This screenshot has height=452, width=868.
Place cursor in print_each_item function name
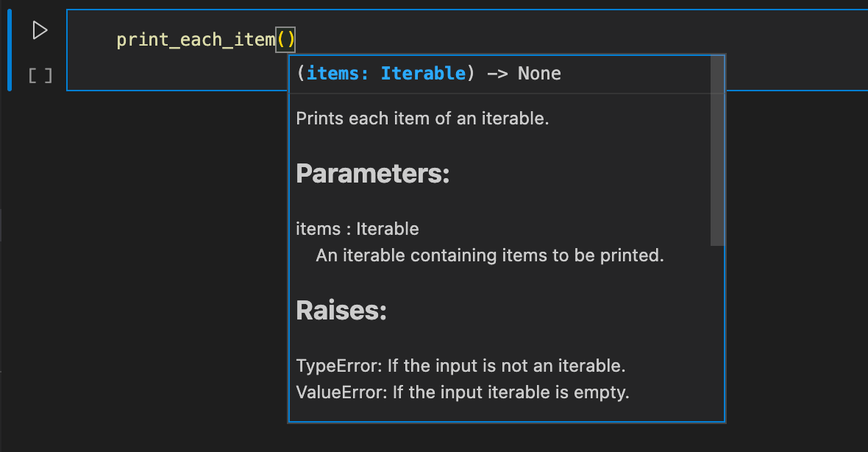point(195,40)
